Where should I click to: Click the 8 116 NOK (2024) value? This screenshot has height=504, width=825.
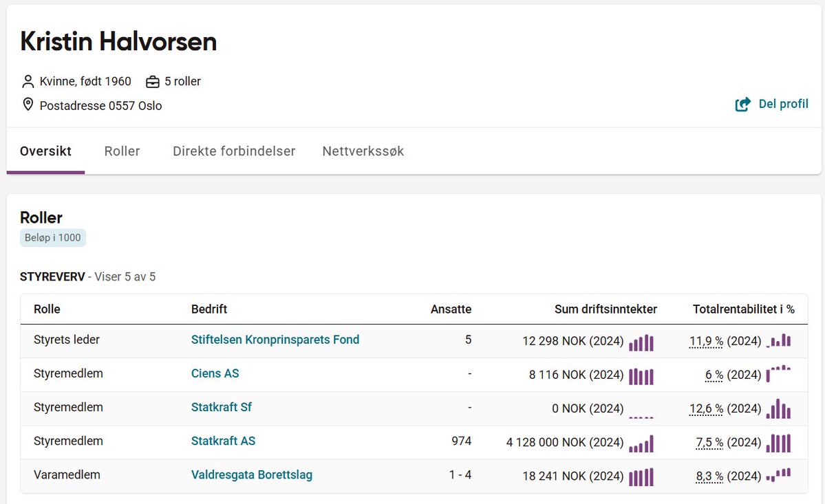pyautogui.click(x=576, y=375)
